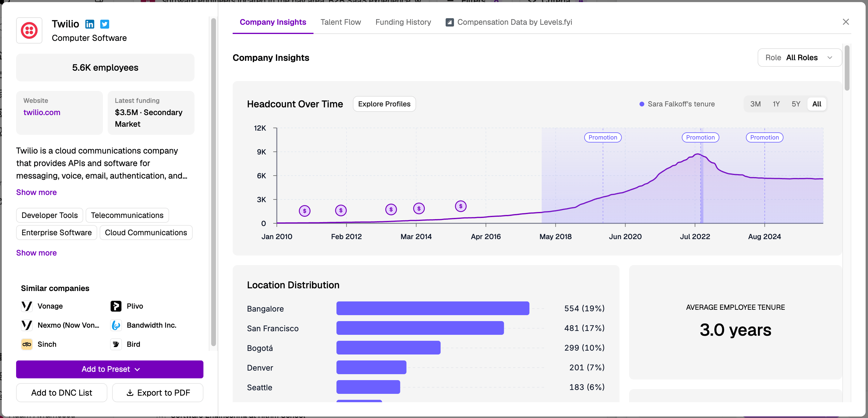
Task: Click the Promotion marker near Aug 2024
Action: coord(764,137)
